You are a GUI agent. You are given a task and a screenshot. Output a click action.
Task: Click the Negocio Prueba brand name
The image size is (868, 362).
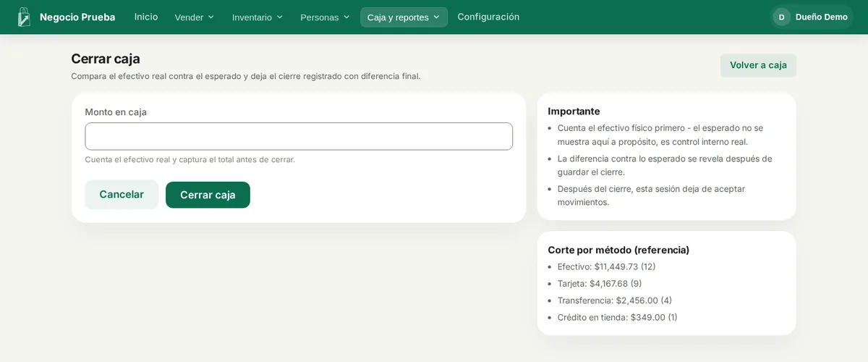click(x=77, y=17)
